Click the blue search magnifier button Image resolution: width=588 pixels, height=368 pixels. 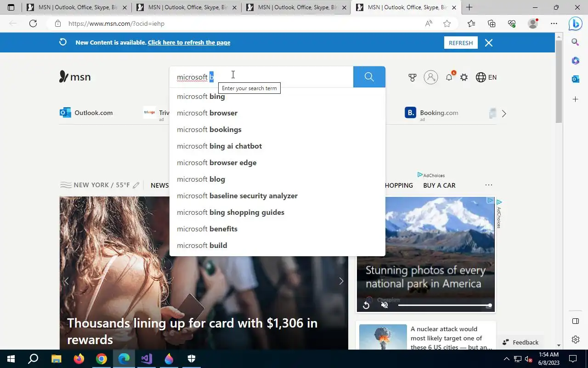tap(369, 77)
